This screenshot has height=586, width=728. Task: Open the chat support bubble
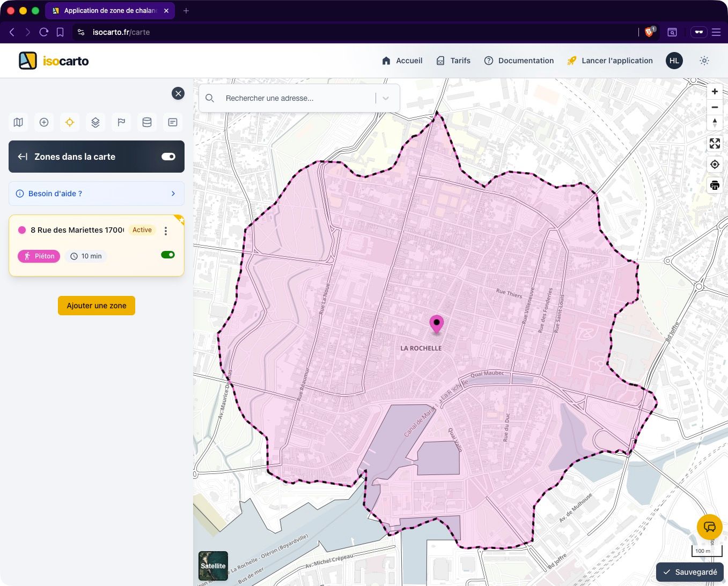(709, 527)
